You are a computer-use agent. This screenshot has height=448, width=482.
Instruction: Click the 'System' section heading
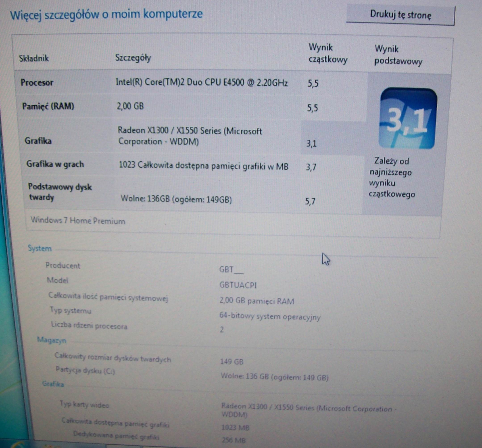coord(40,248)
